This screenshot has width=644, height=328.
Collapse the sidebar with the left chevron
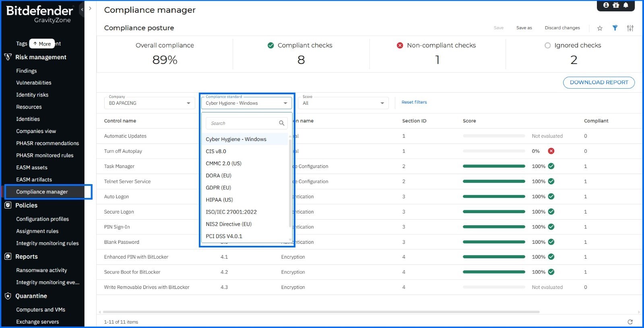tap(82, 9)
